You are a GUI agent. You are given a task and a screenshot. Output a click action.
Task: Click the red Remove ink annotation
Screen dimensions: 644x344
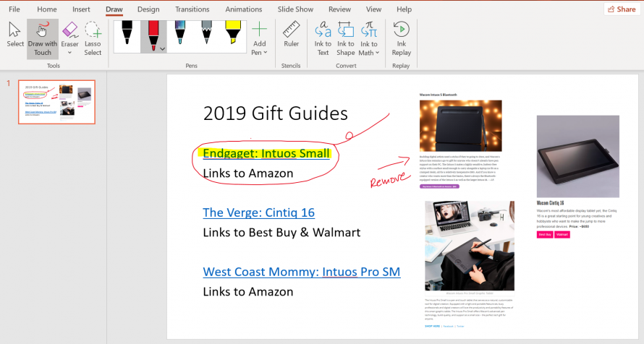click(x=390, y=180)
